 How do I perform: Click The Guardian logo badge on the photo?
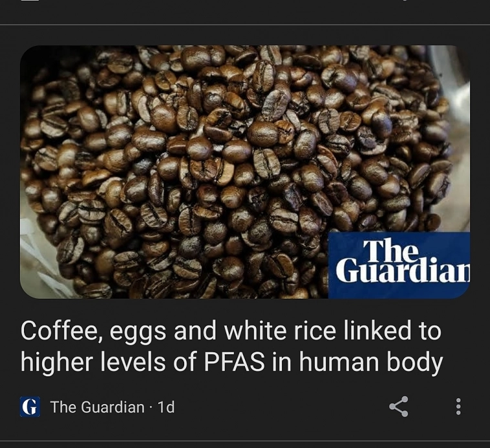pos(399,265)
